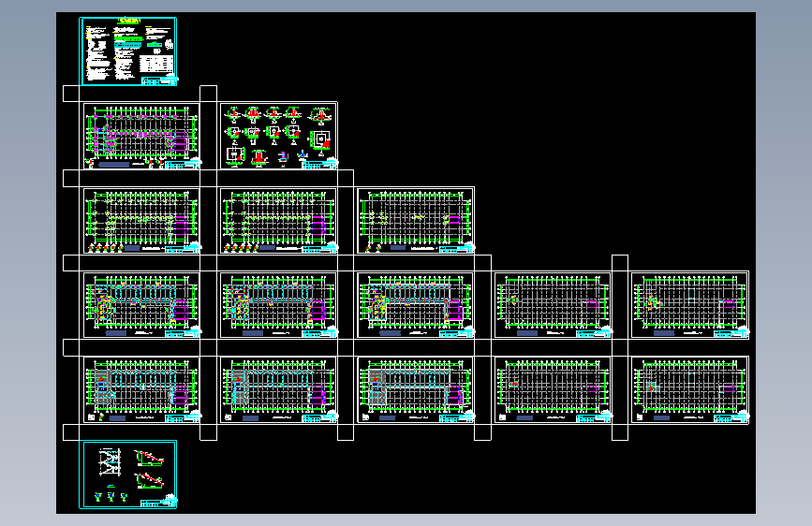Select fourth sheet in upper five-sheet row
The height and width of the screenshot is (526, 812).
coord(553,305)
